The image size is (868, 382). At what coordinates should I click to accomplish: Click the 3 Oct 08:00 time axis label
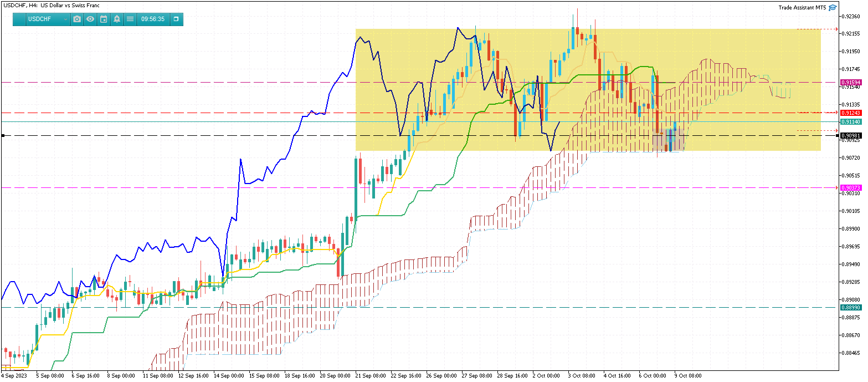pos(581,375)
